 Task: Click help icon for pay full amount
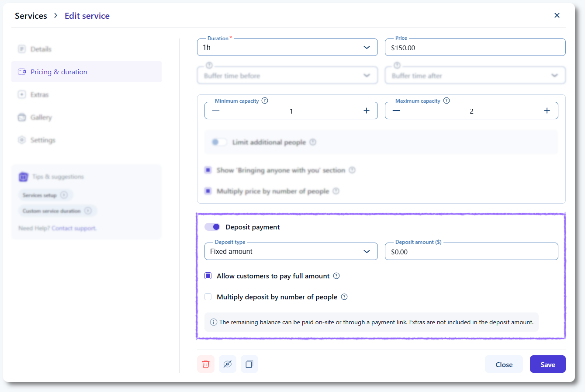pyautogui.click(x=336, y=276)
